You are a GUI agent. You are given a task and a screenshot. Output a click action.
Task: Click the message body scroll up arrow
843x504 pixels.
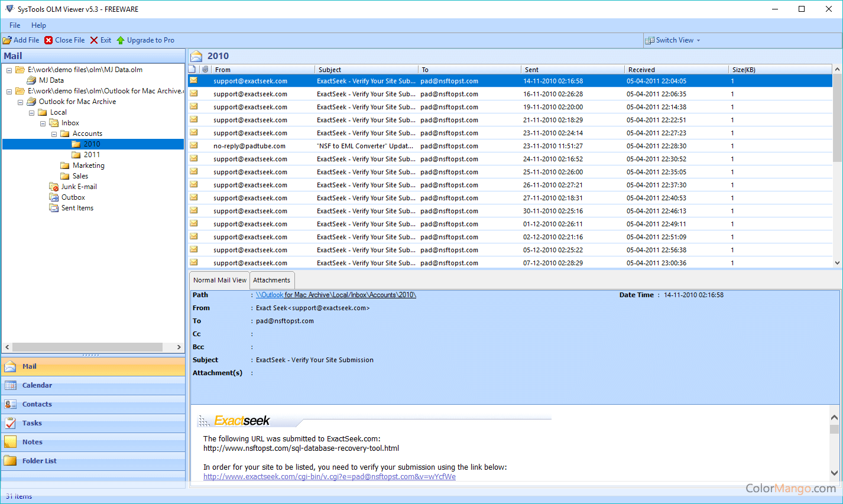[x=834, y=417]
